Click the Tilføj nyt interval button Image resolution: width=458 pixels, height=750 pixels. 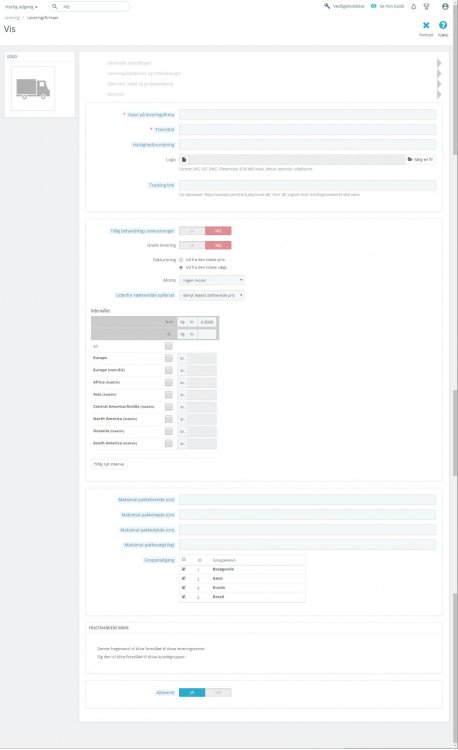(109, 464)
